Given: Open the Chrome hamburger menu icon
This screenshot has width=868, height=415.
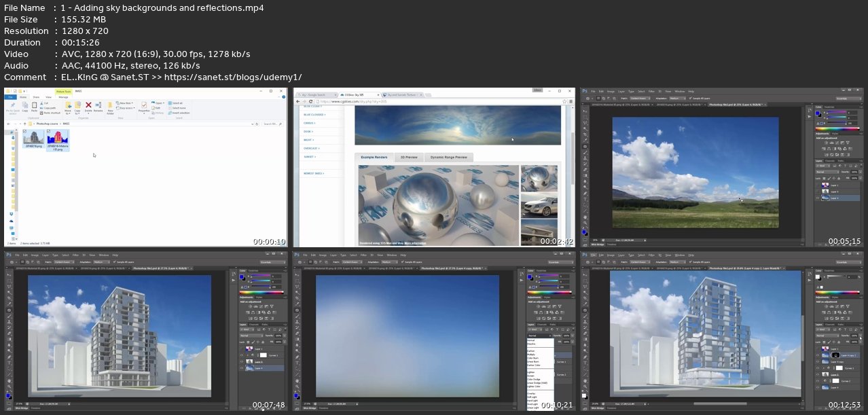Looking at the screenshot, I should 572,102.
